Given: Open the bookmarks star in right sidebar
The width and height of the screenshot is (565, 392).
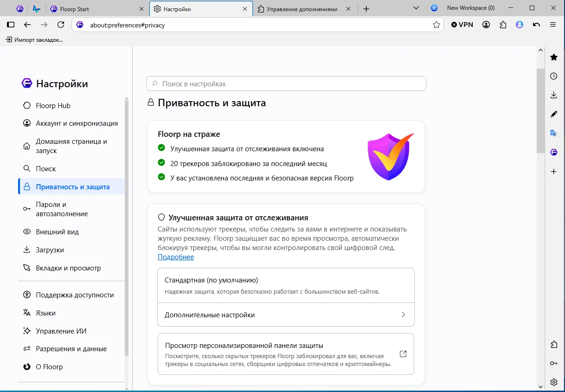Looking at the screenshot, I should coord(553,57).
